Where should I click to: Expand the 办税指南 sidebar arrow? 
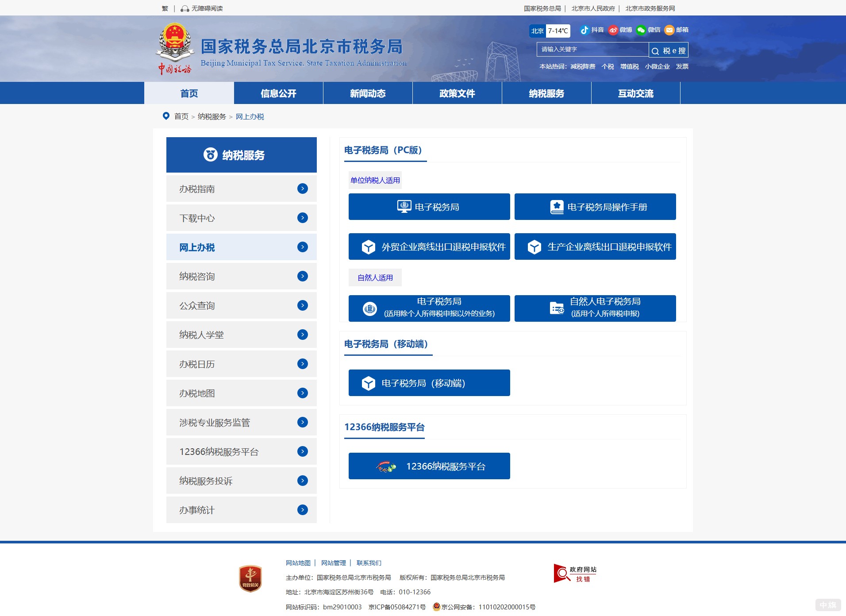coord(303,189)
